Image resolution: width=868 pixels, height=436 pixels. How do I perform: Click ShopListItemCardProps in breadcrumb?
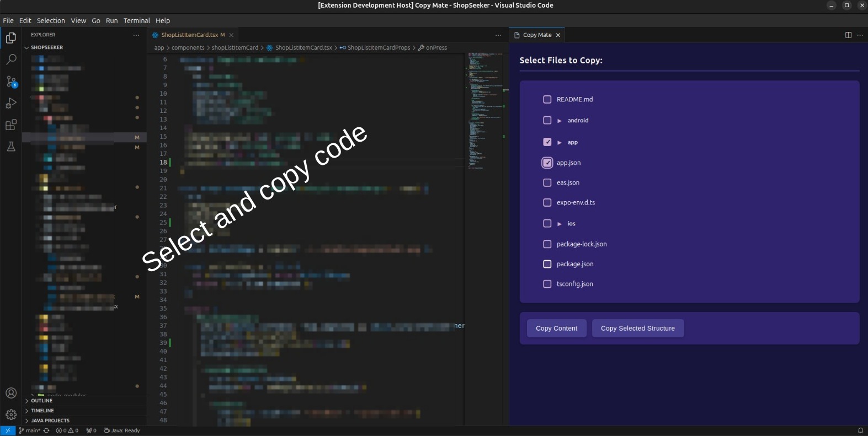[x=375, y=47]
